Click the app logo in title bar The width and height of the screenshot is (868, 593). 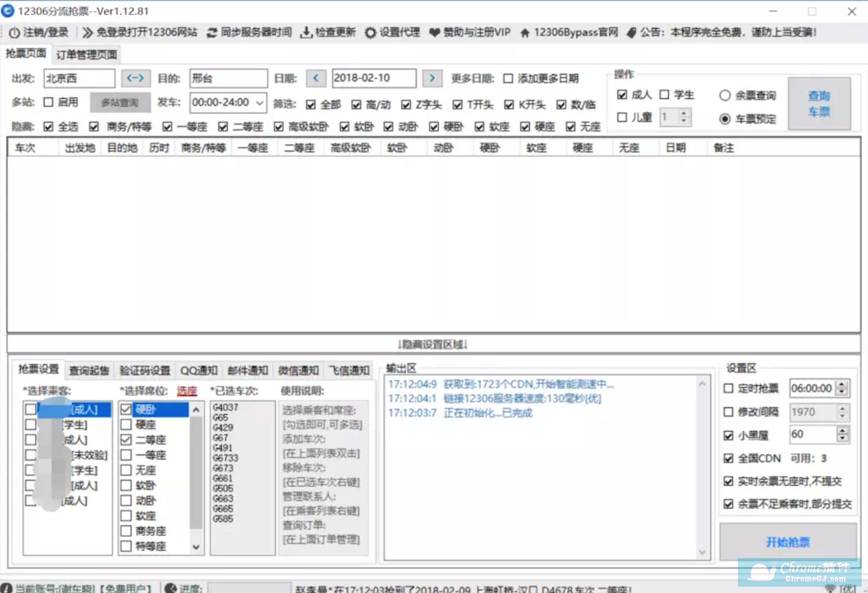(x=8, y=11)
